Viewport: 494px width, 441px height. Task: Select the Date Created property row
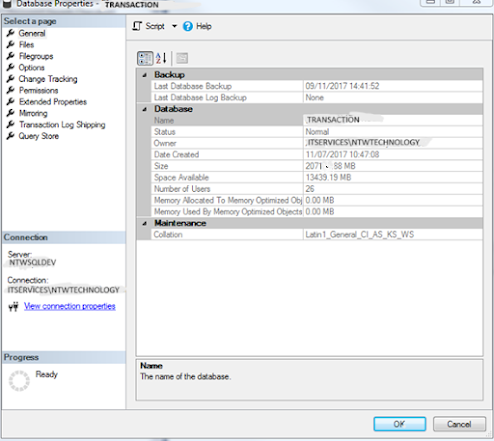click(x=317, y=155)
